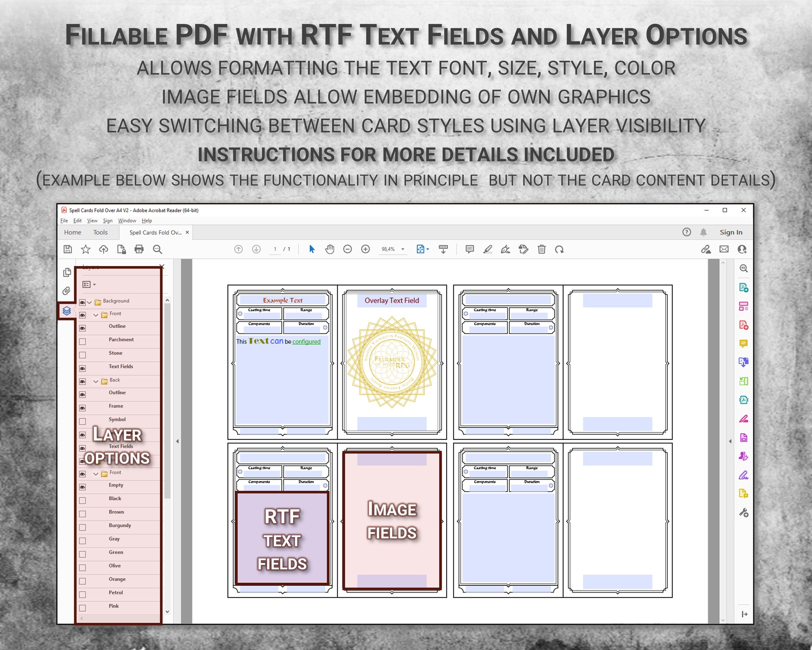Print the document using the printer icon

(x=139, y=249)
